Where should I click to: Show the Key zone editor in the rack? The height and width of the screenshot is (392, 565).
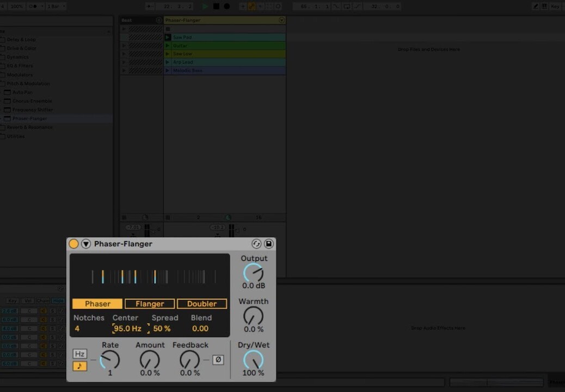coord(13,301)
